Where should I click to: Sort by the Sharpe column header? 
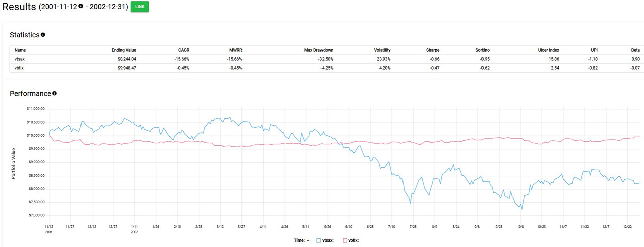[x=432, y=50]
